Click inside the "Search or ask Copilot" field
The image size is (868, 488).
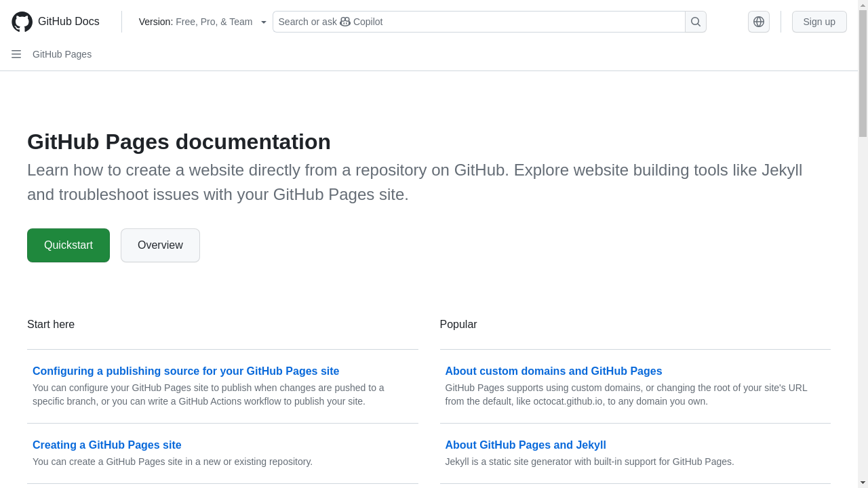[475, 22]
